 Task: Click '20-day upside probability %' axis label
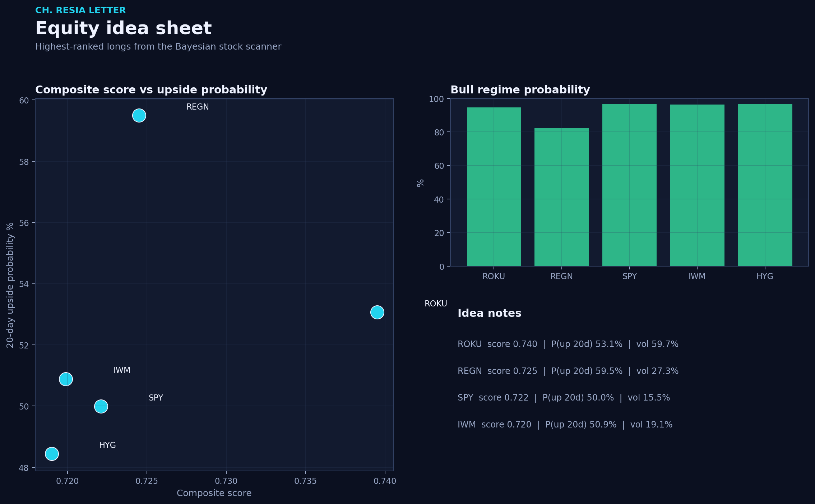[10, 285]
